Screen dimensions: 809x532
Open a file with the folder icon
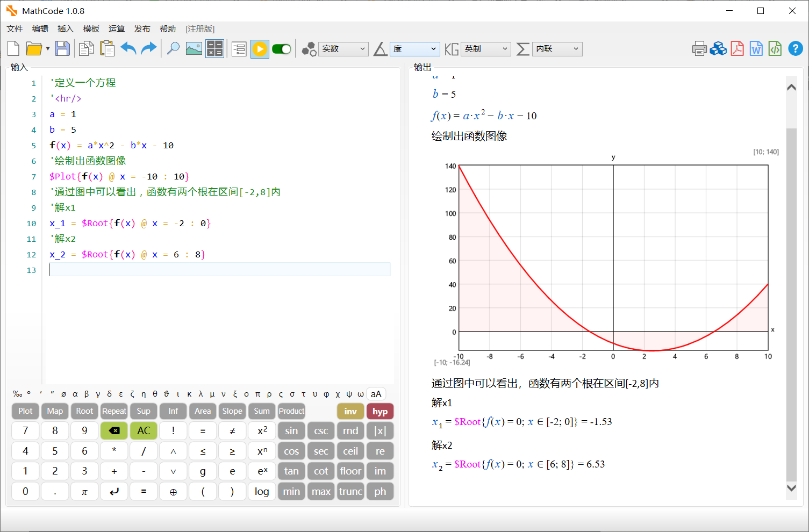pos(34,49)
